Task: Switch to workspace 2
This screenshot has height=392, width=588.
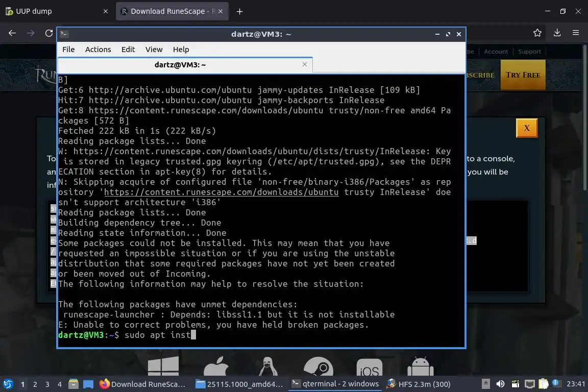Action: pos(35,384)
